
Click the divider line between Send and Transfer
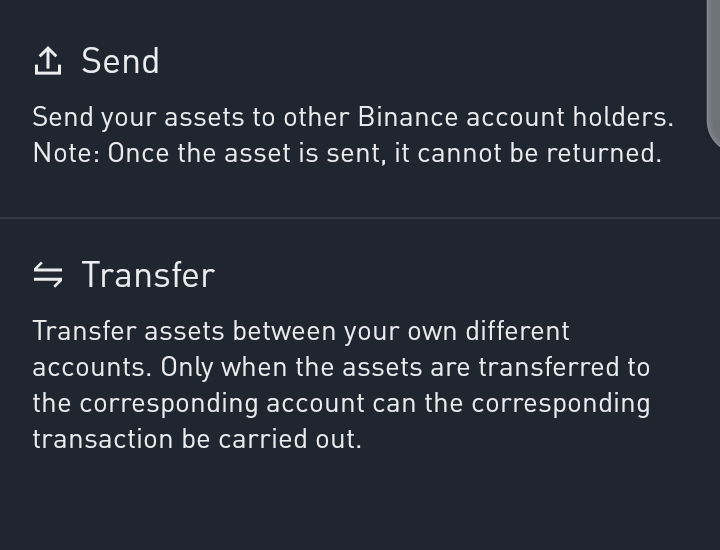click(x=360, y=218)
